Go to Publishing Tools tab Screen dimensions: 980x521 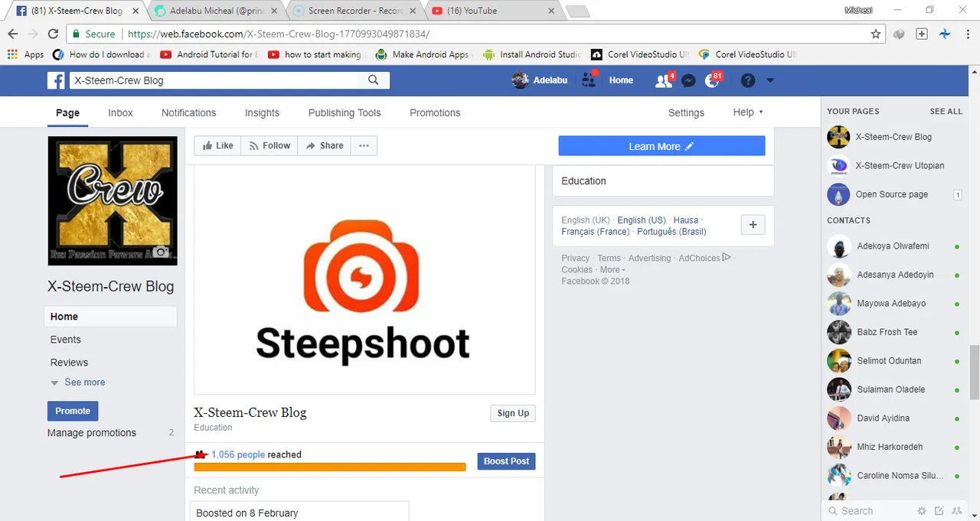pos(345,112)
